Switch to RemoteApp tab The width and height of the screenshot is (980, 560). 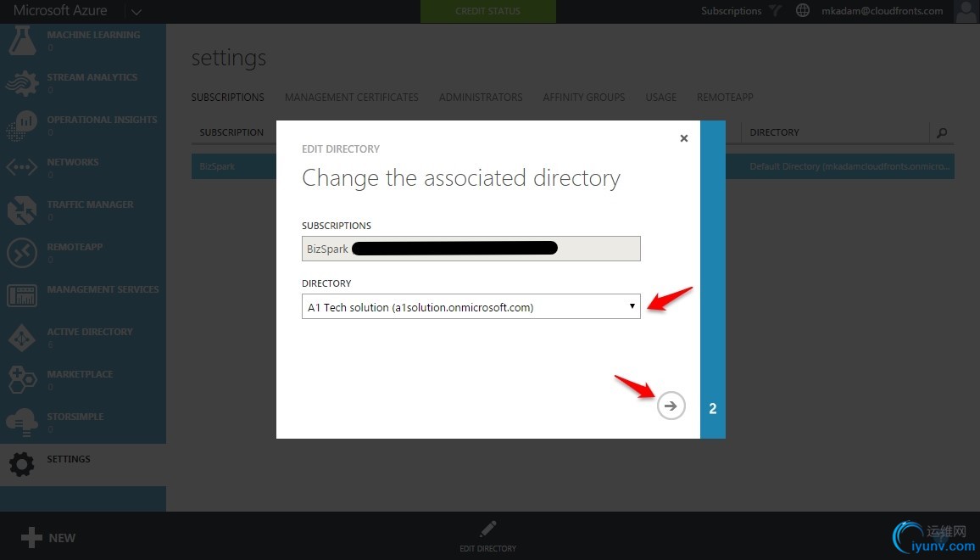725,97
